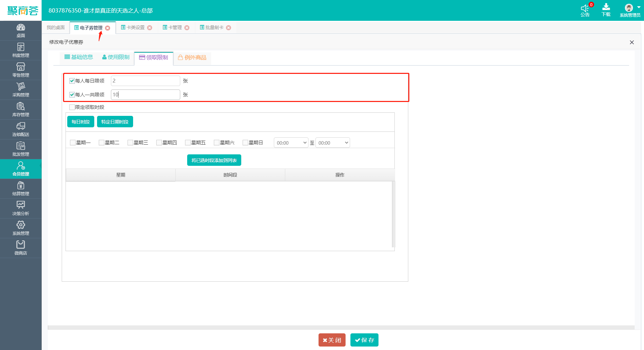
Task: Check the 星期四 checkbox
Action: 159,143
